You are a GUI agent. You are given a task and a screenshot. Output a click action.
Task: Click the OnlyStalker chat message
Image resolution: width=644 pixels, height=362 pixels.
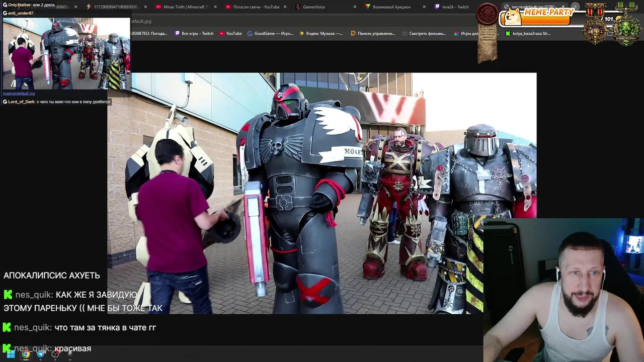coord(29,5)
